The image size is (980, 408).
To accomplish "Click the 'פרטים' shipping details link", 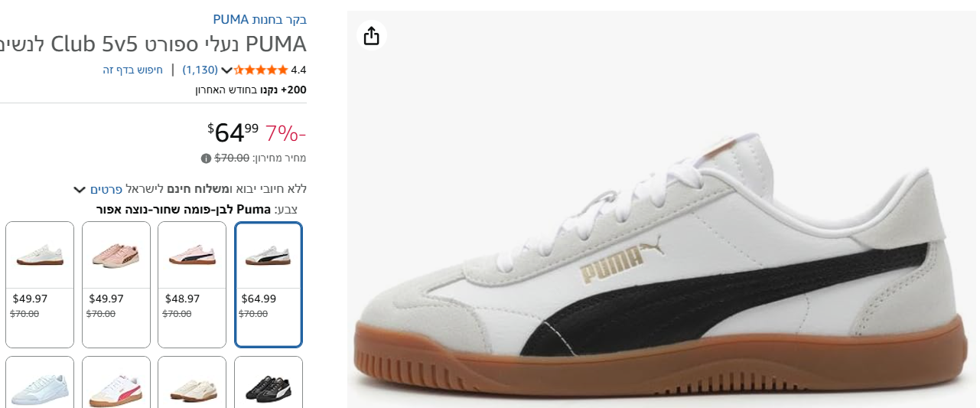I will coord(106,189).
